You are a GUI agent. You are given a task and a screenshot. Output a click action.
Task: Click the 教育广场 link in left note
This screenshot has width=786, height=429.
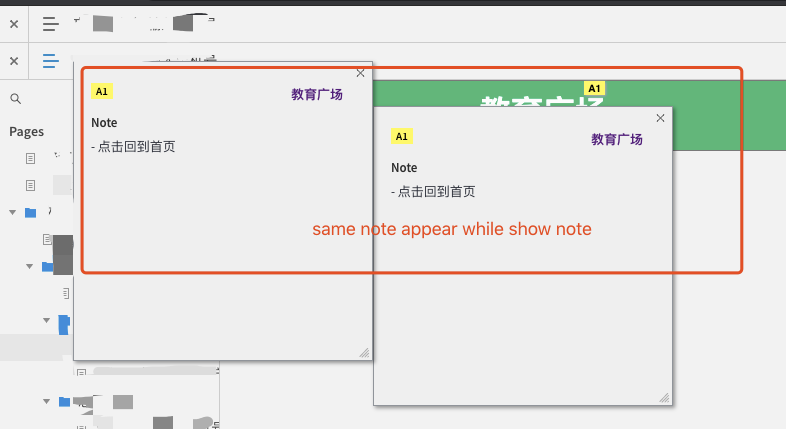tap(317, 95)
